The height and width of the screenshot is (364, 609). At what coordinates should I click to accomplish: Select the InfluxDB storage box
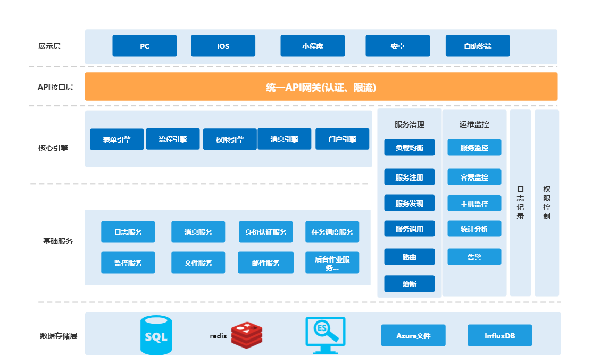click(x=499, y=336)
